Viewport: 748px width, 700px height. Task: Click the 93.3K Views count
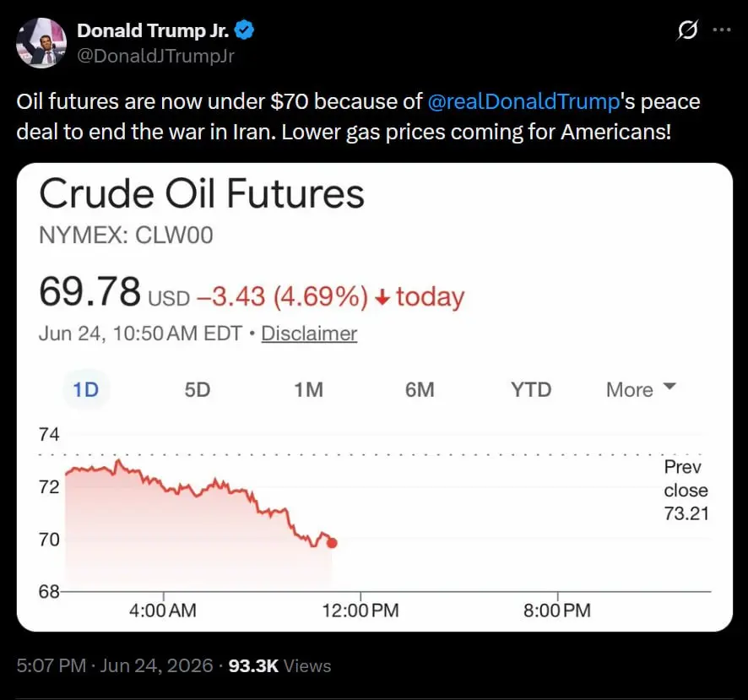pyautogui.click(x=279, y=665)
